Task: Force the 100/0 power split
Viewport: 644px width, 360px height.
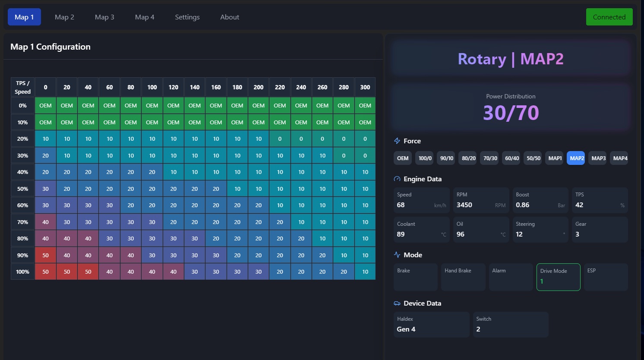Action: click(425, 158)
